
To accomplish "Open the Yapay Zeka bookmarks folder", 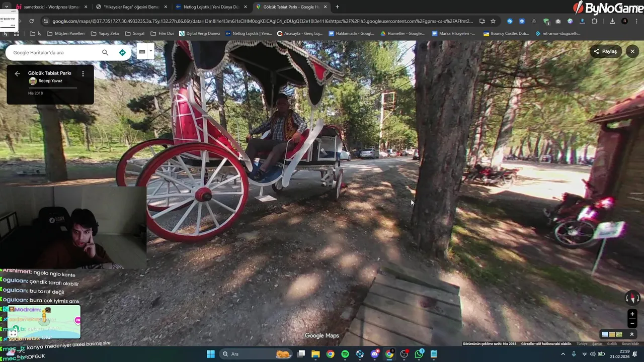I will pos(104,34).
